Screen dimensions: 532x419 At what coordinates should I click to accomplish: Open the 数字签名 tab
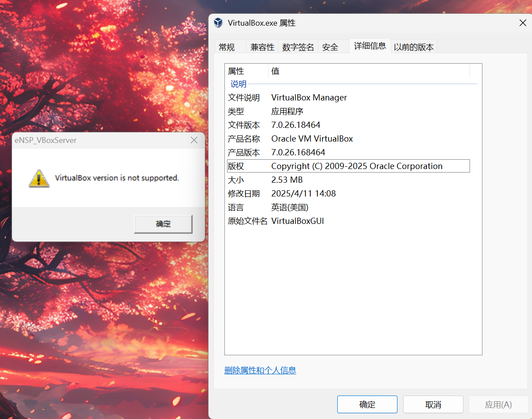[298, 47]
